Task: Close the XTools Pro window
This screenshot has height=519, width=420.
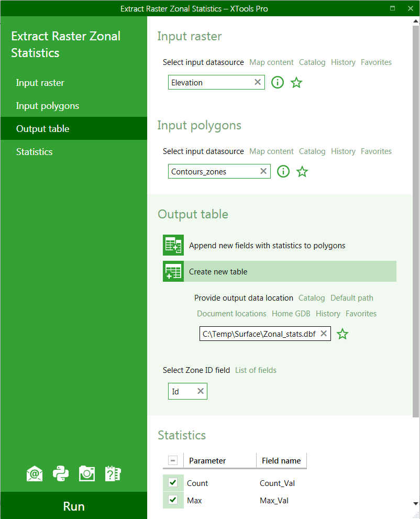Action: 411,8
